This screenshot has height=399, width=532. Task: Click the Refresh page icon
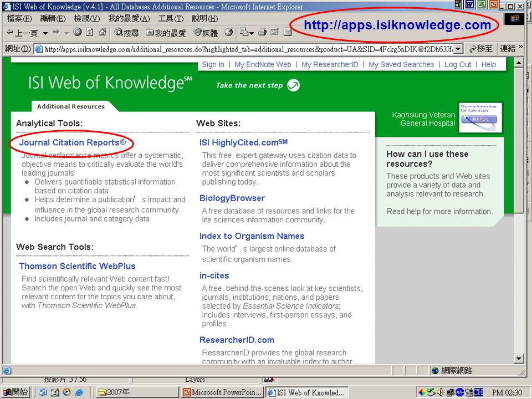click(x=90, y=32)
